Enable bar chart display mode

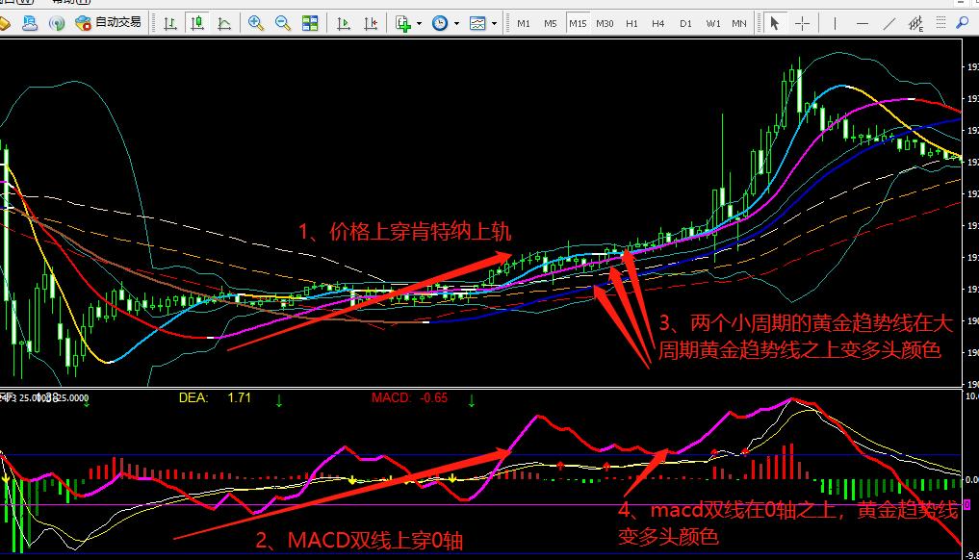coord(169,21)
